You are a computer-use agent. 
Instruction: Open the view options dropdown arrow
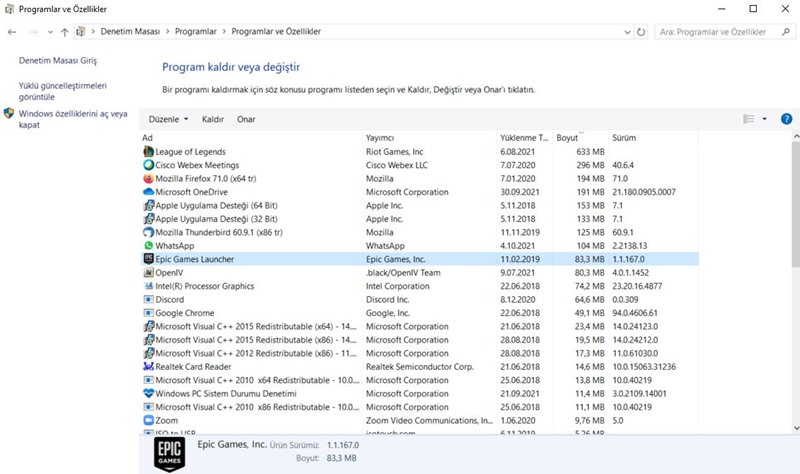click(764, 119)
